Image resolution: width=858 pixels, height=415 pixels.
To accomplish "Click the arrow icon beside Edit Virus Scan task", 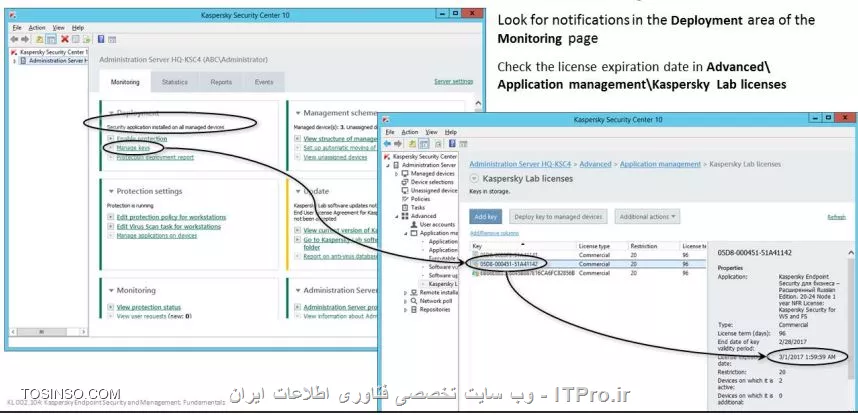I will (x=111, y=227).
